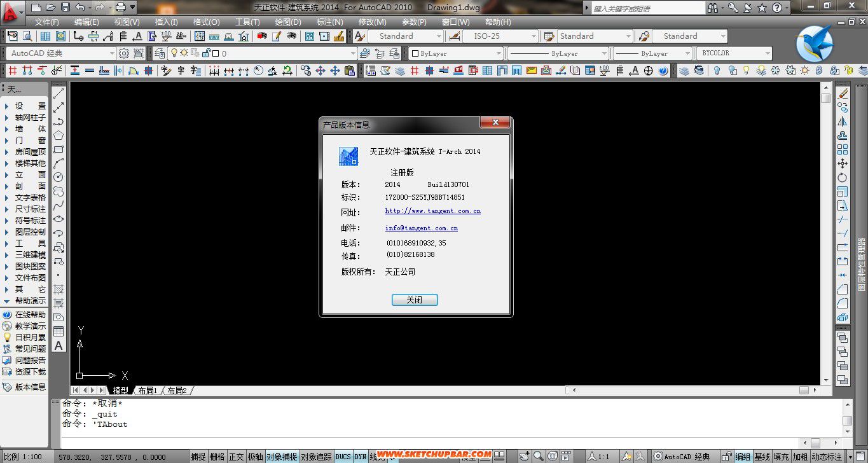The image size is (868, 463).
Task: Click the Undo arrow icon
Action: (x=79, y=8)
